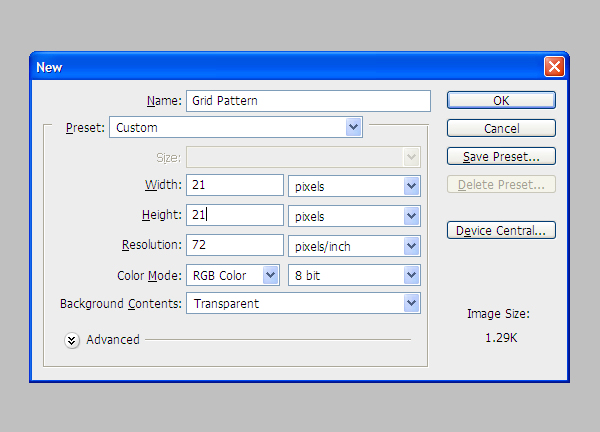Cancel the New document dialog
The width and height of the screenshot is (600, 432).
pyautogui.click(x=501, y=128)
